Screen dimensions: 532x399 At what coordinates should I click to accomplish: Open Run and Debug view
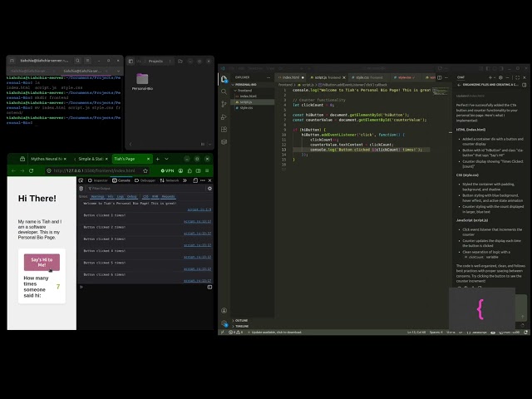[x=224, y=117]
